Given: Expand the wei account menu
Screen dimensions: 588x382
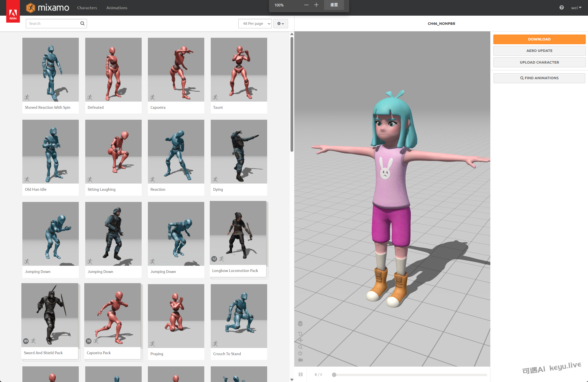Looking at the screenshot, I should pyautogui.click(x=576, y=8).
